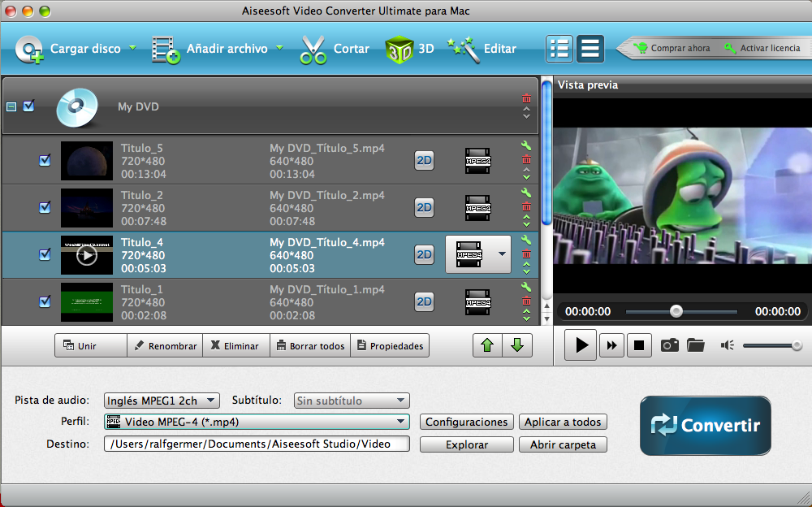Uncheck the Titulo_2 checkbox
This screenshot has height=507, width=812.
[45, 207]
